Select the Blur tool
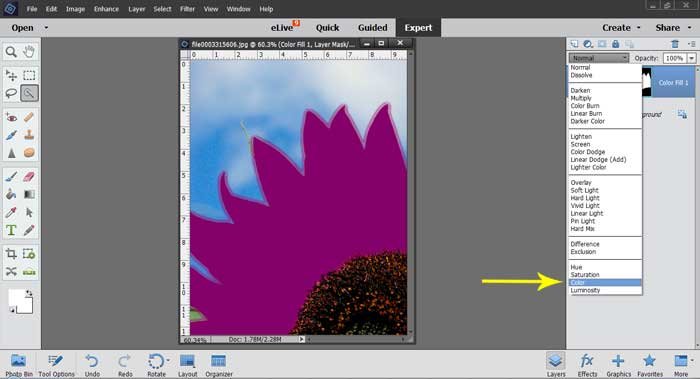The width and height of the screenshot is (700, 379). tap(11, 153)
